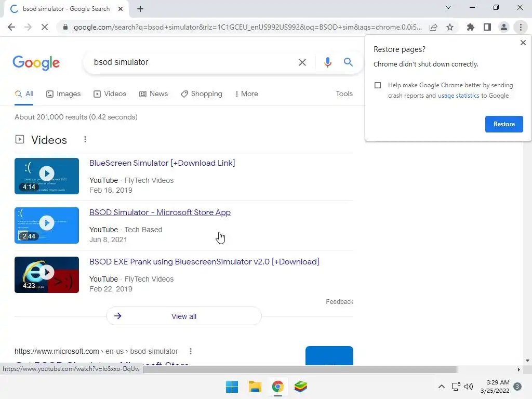The height and width of the screenshot is (399, 532).
Task: Open the search Tools menu
Action: [x=344, y=94]
